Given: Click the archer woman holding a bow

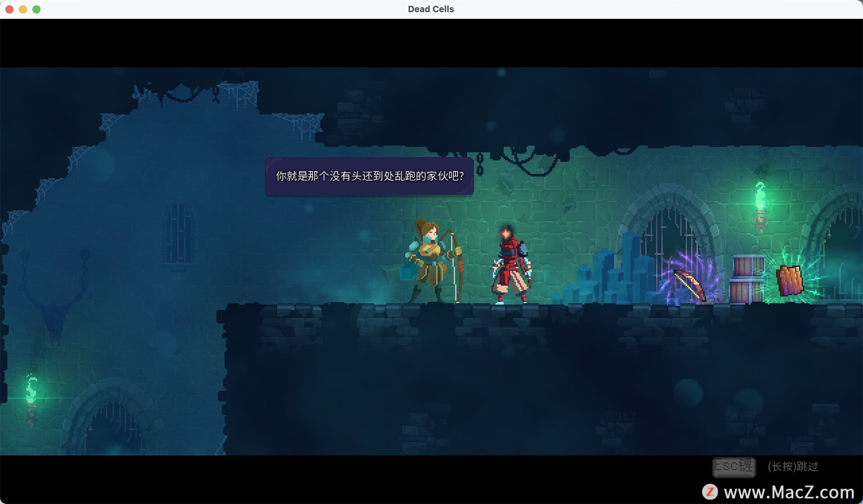Looking at the screenshot, I should click(x=432, y=261).
